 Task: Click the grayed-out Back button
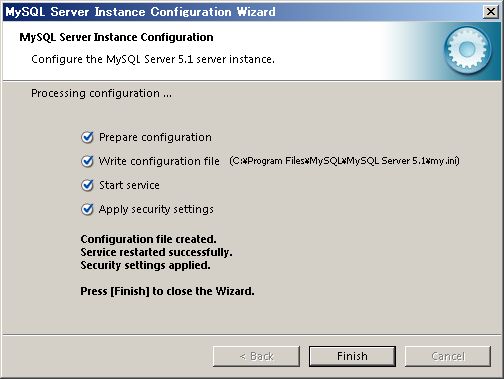click(x=256, y=356)
